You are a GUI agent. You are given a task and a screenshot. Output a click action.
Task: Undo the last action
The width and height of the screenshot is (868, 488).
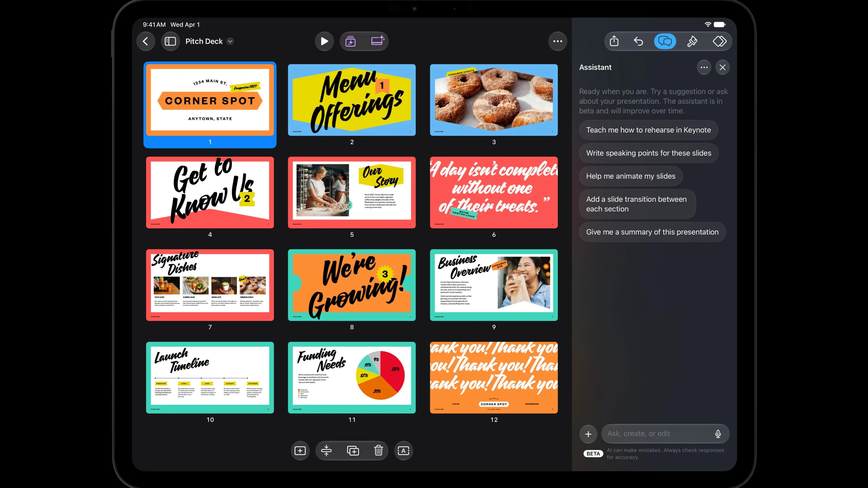[638, 41]
